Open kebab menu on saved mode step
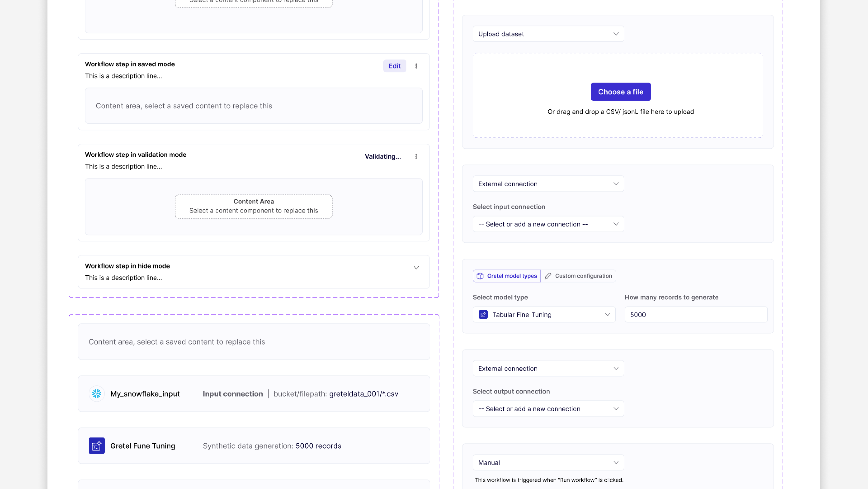Screen dimensions: 868x489 416,66
